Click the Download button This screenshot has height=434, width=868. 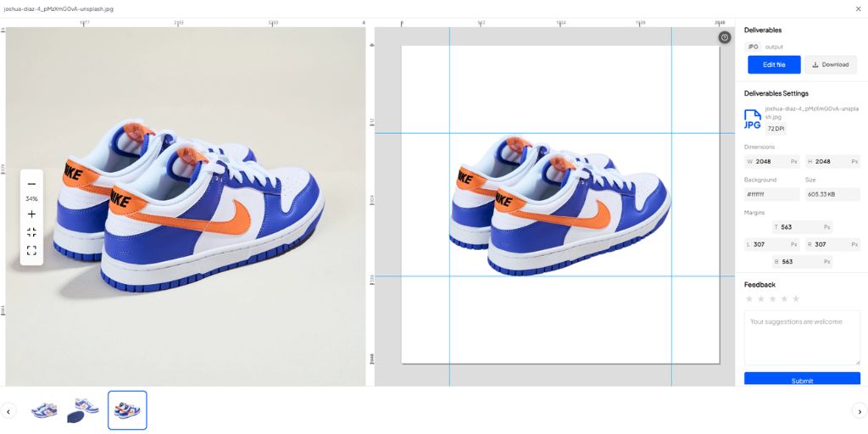click(x=831, y=64)
